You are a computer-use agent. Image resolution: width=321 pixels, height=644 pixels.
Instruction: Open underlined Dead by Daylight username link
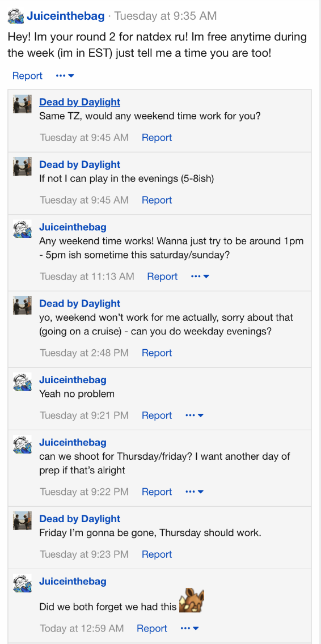(x=80, y=102)
